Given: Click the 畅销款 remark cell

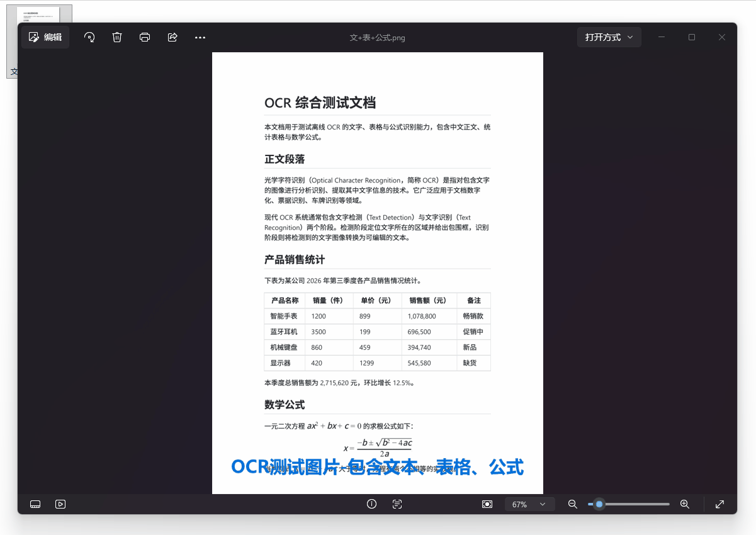Looking at the screenshot, I should 473,316.
